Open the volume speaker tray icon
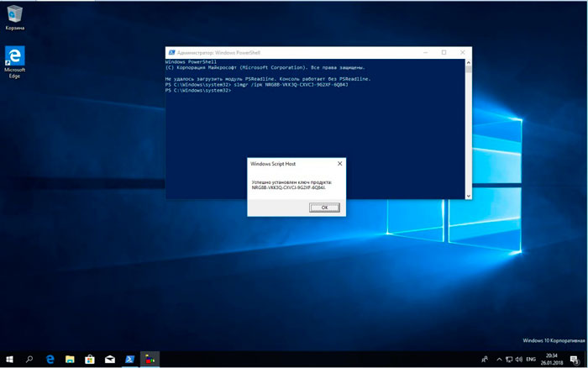This screenshot has width=588, height=368. [519, 360]
